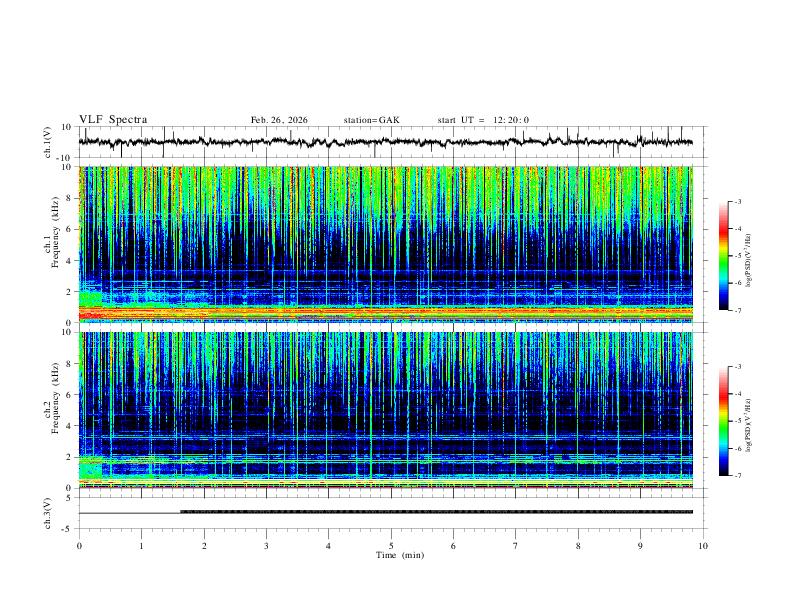792x612 pixels.
Task: Click the "-7" tick on ch.2 colorbar
Action: point(737,475)
